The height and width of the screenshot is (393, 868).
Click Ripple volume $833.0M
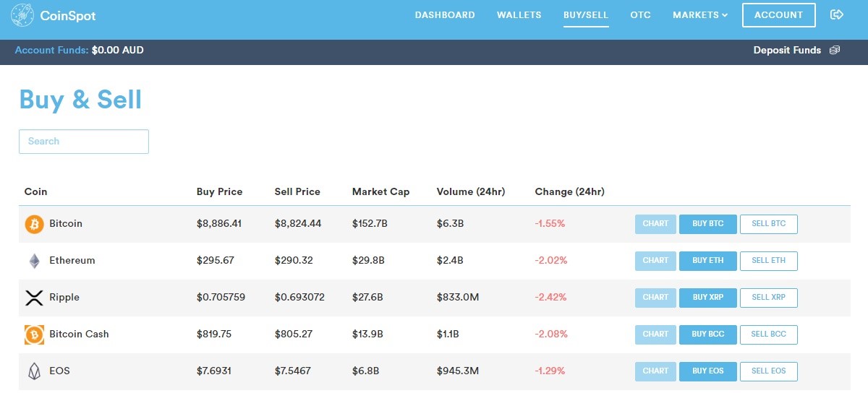[x=456, y=298]
